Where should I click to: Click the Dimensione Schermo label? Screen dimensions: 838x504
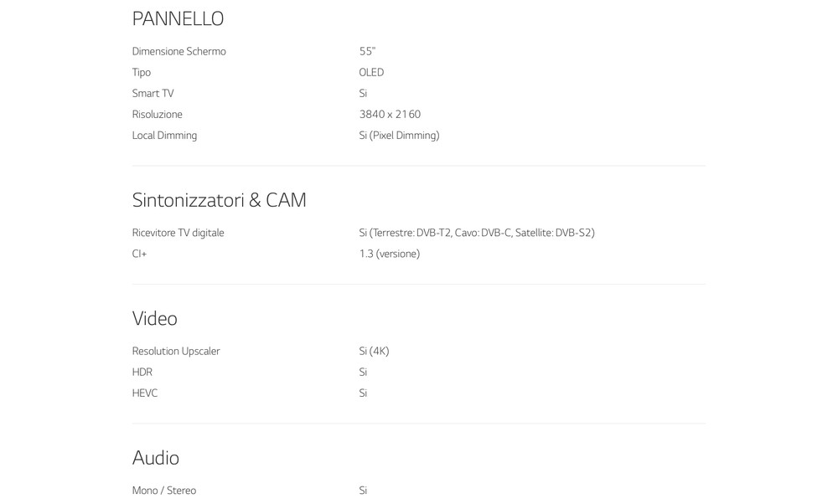(178, 51)
